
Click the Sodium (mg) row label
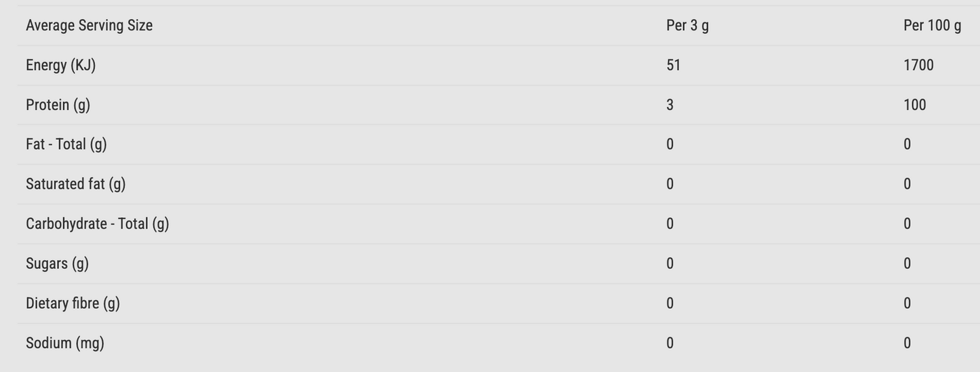coord(64,343)
